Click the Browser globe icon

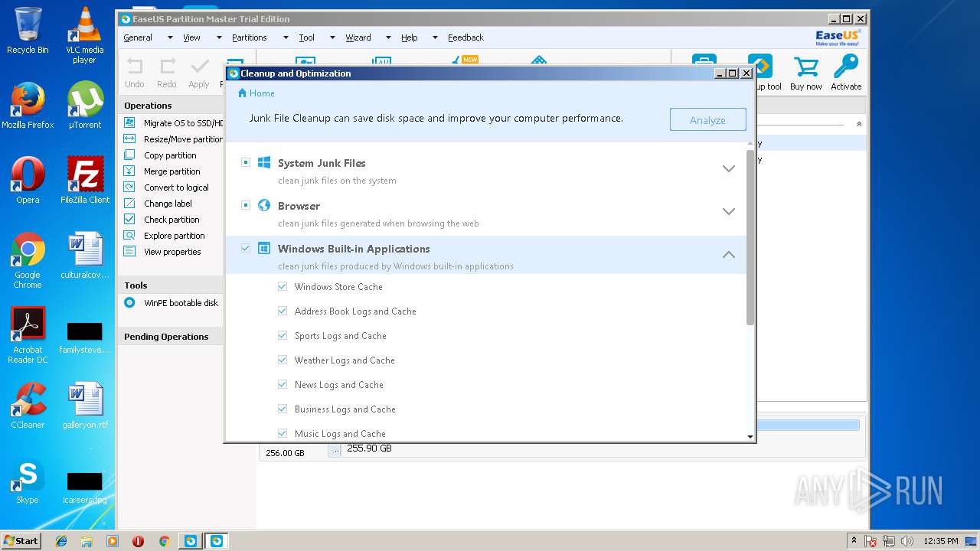click(x=264, y=205)
